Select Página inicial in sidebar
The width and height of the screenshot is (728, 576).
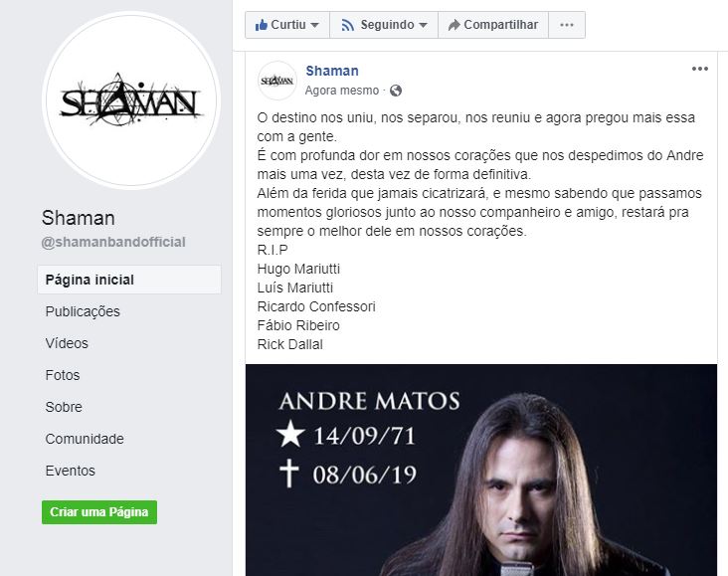(x=129, y=280)
